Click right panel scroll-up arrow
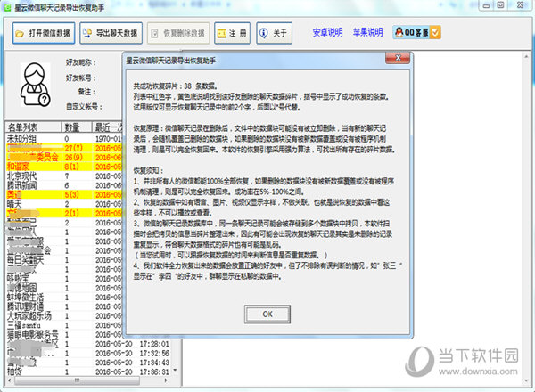Screen dimensions: 535x392 click(526, 56)
